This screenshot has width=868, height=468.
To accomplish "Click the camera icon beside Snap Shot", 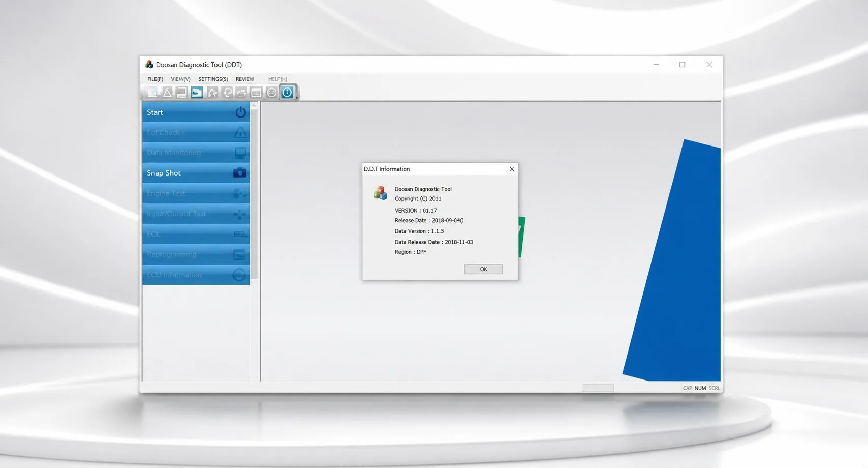I will [240, 173].
